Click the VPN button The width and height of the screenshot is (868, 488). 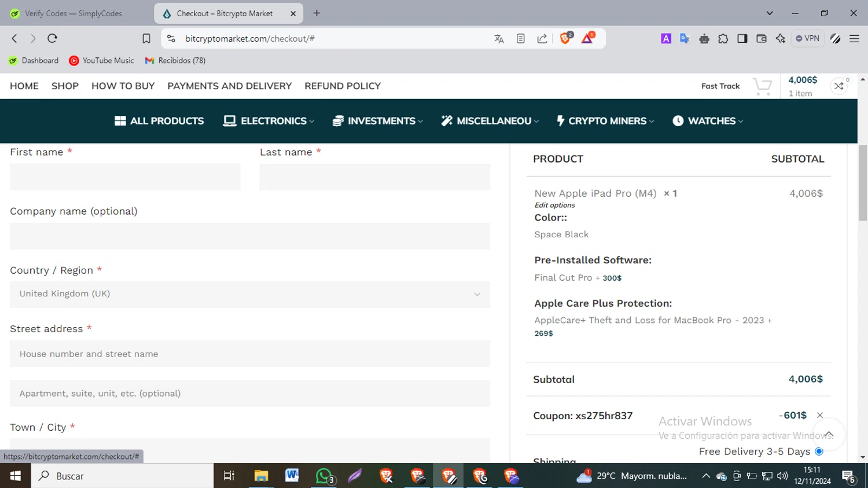tap(807, 38)
